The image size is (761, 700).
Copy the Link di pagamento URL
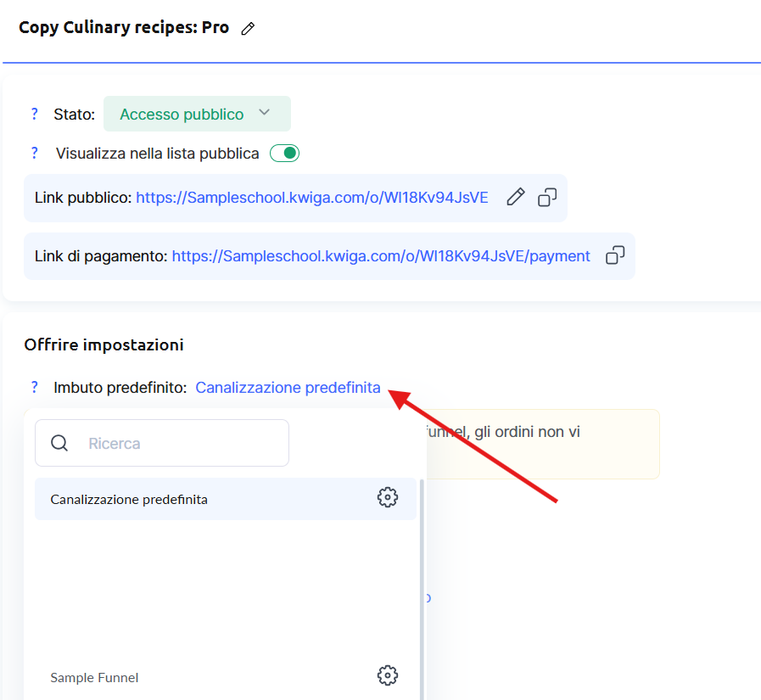615,256
